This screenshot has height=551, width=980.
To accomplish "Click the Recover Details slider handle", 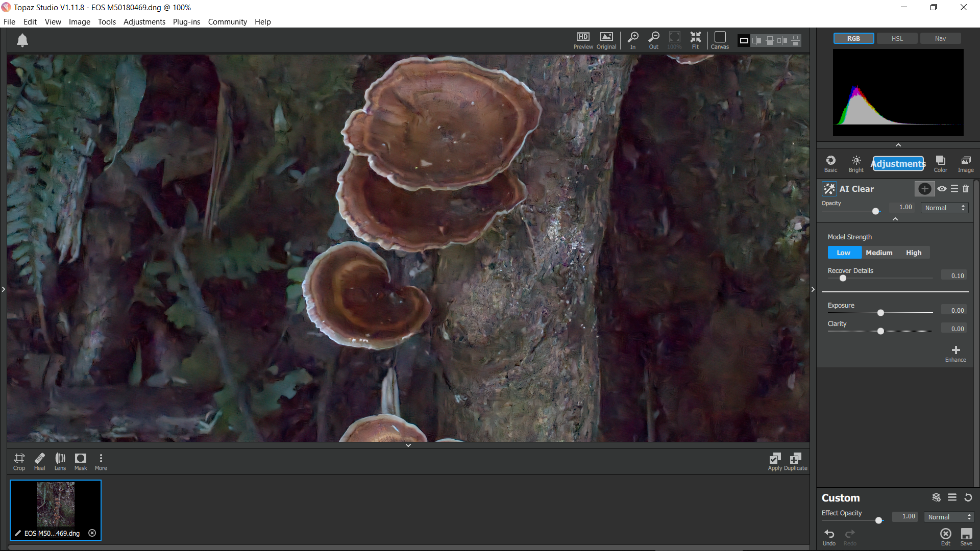I will tap(843, 278).
